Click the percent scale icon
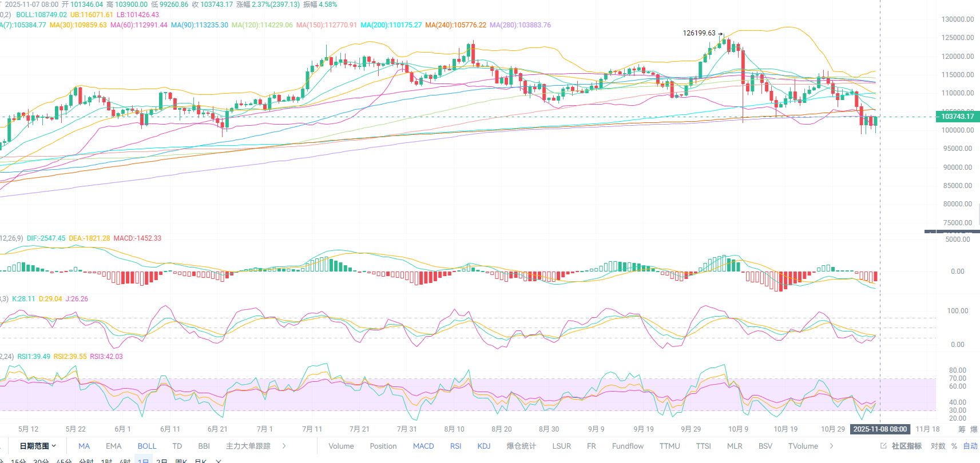This screenshot has width=980, height=463. pyautogui.click(x=954, y=446)
